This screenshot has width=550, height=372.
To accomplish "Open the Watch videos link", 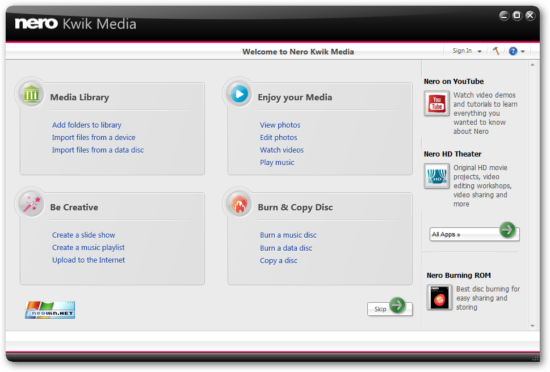I will [x=282, y=150].
